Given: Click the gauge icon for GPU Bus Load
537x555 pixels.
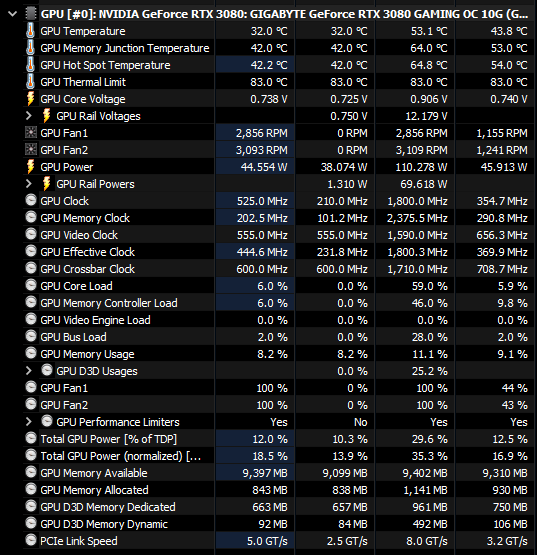Looking at the screenshot, I should 31,336.
